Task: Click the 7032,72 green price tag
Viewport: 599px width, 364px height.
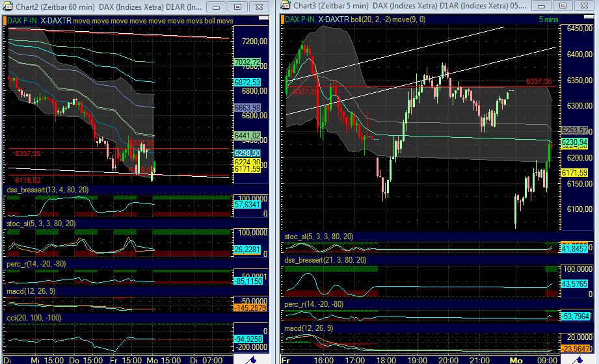Action: tap(247, 62)
